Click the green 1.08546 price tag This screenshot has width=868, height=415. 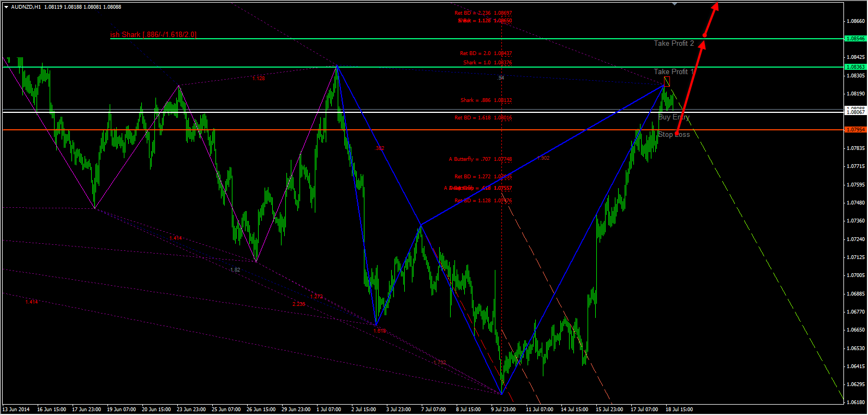point(855,39)
